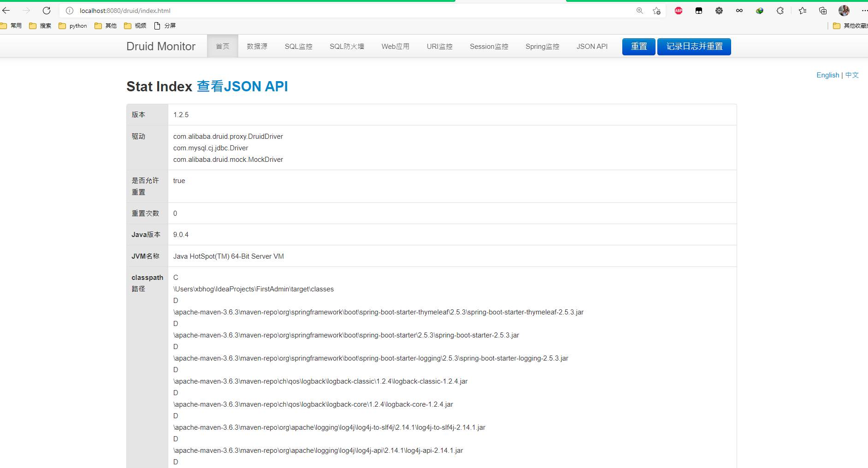Select the 首页 tab

pyautogui.click(x=223, y=46)
